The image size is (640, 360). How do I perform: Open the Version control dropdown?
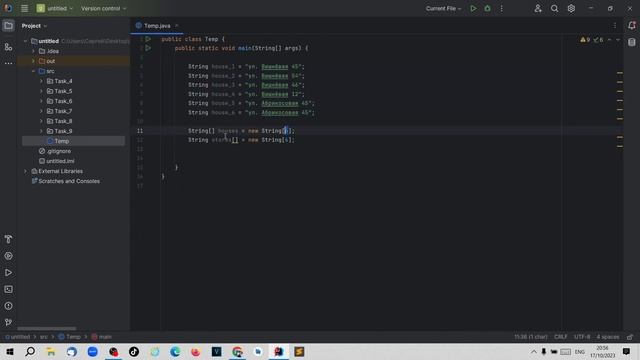tap(104, 8)
